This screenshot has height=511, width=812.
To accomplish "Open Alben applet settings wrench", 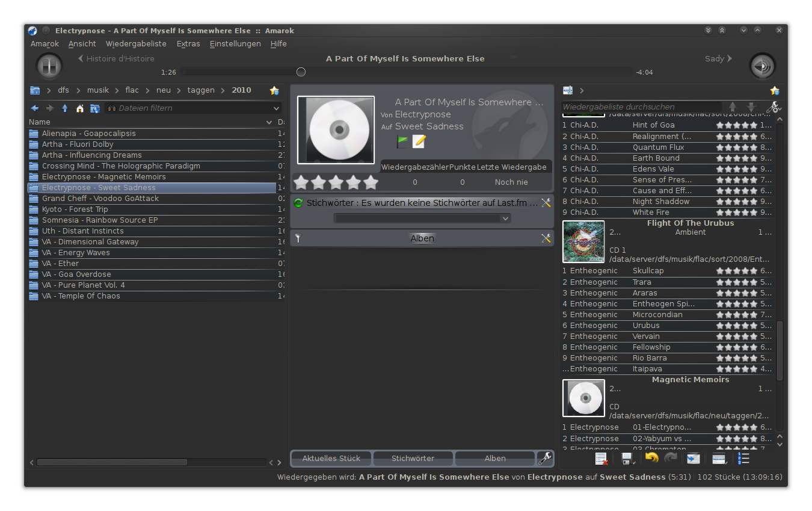I will [x=546, y=238].
